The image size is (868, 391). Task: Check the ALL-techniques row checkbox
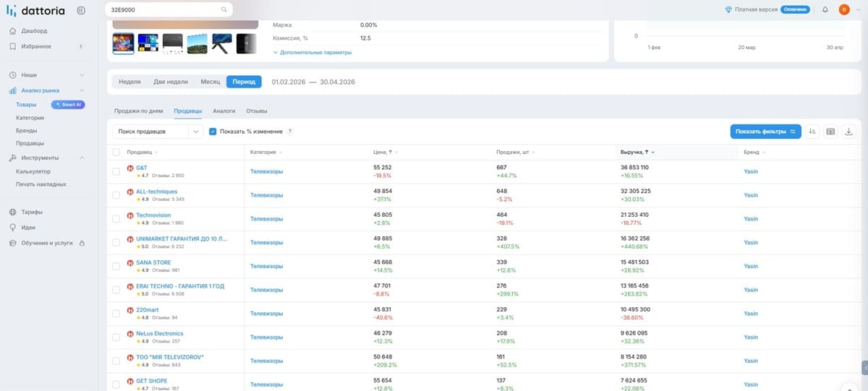coord(116,195)
